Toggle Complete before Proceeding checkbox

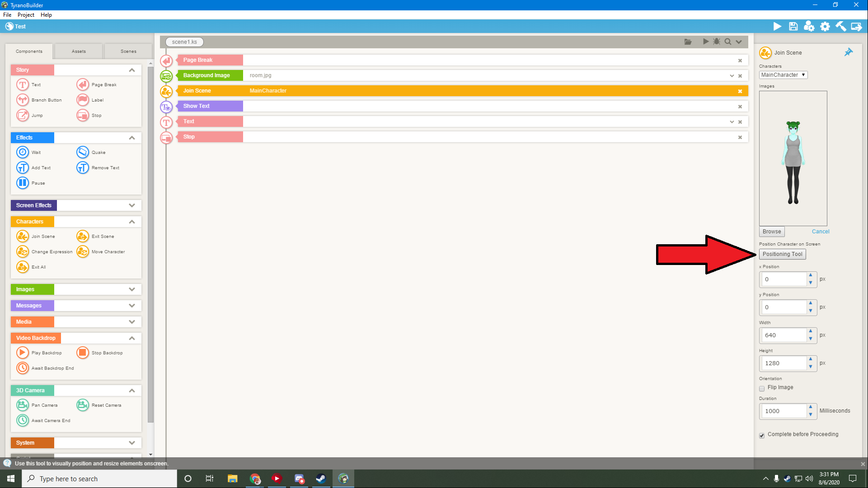pyautogui.click(x=762, y=435)
